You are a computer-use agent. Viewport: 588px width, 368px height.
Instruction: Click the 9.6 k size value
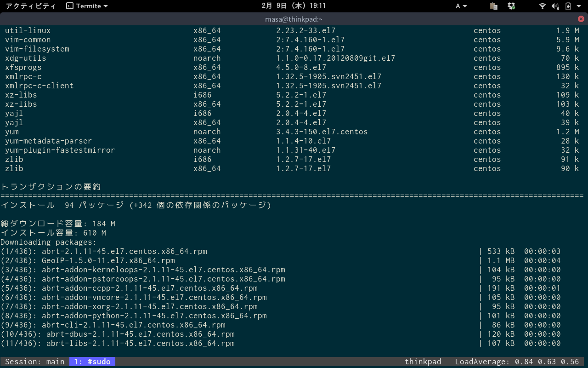pos(567,49)
